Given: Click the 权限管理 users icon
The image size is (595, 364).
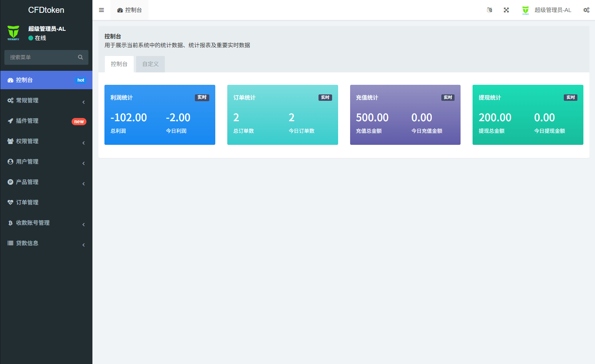Looking at the screenshot, I should pyautogui.click(x=10, y=141).
